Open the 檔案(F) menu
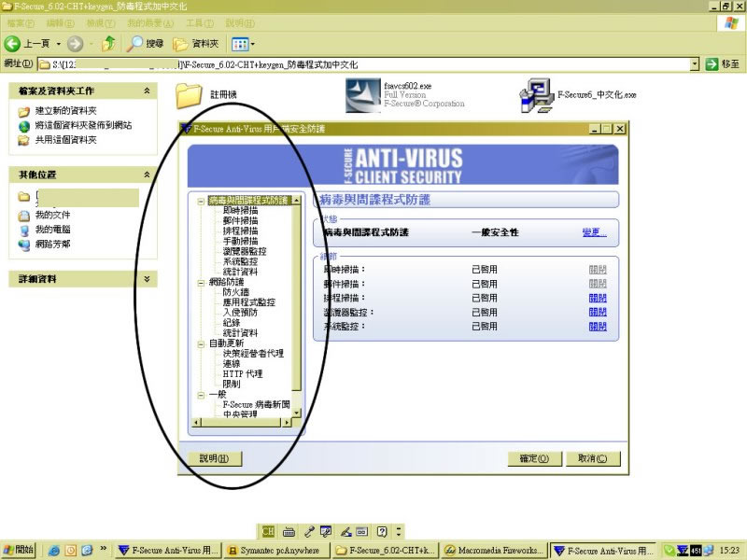The height and width of the screenshot is (560, 747). click(x=21, y=23)
